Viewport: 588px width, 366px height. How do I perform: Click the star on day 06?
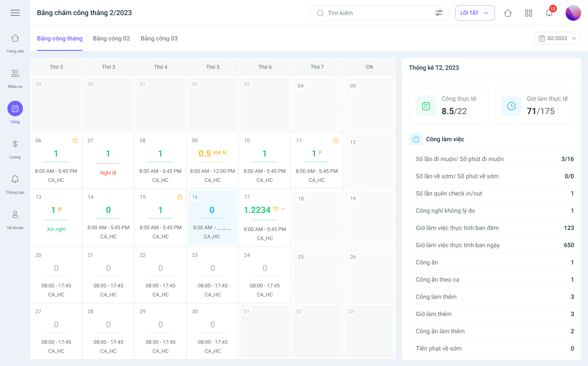pyautogui.click(x=75, y=140)
